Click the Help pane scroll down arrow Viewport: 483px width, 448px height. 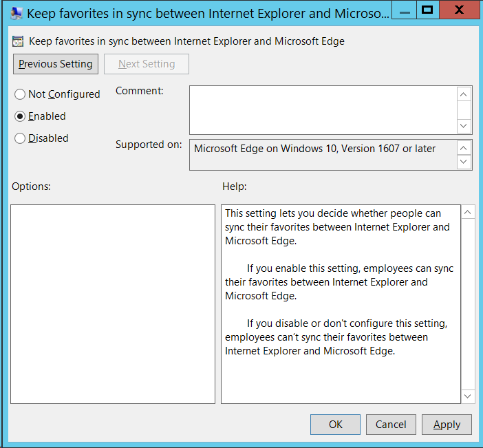(x=468, y=396)
